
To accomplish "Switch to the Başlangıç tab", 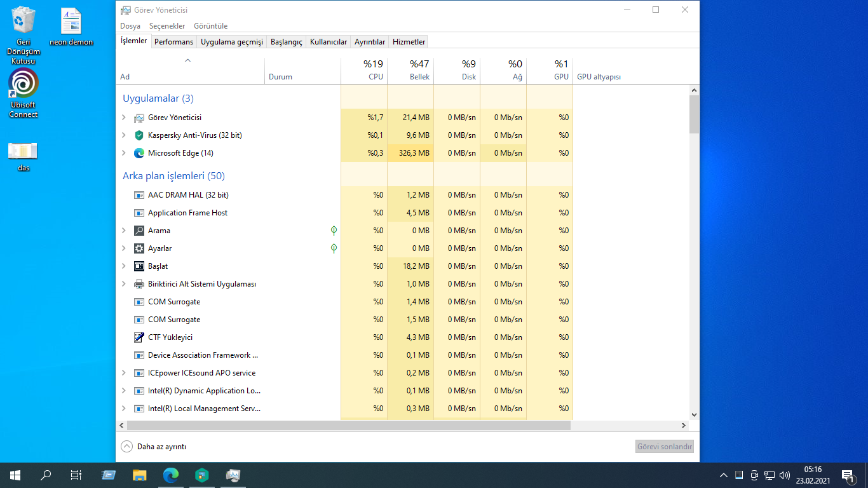I will coord(287,42).
